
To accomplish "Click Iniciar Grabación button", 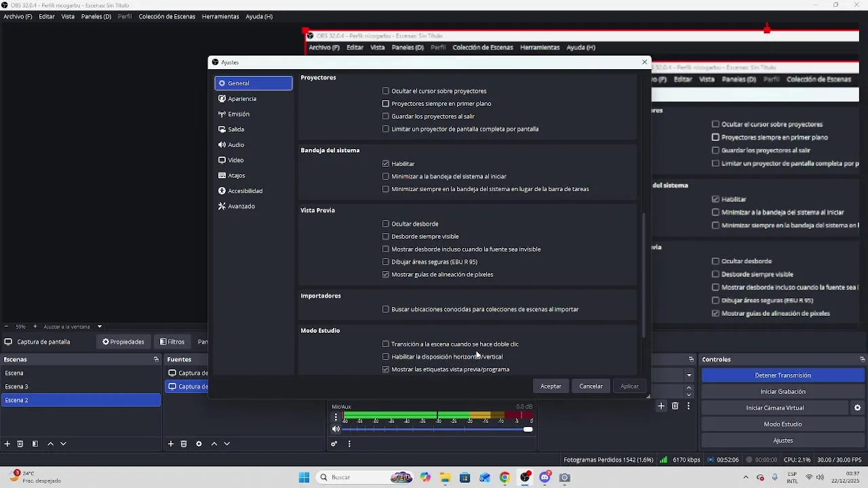I will tap(783, 392).
